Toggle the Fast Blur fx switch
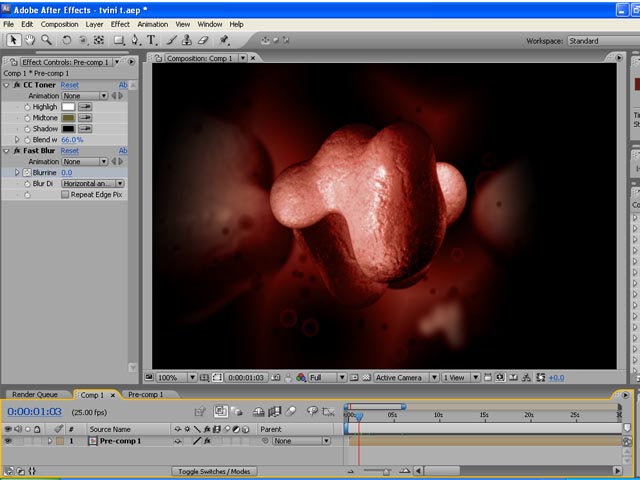 tap(17, 151)
